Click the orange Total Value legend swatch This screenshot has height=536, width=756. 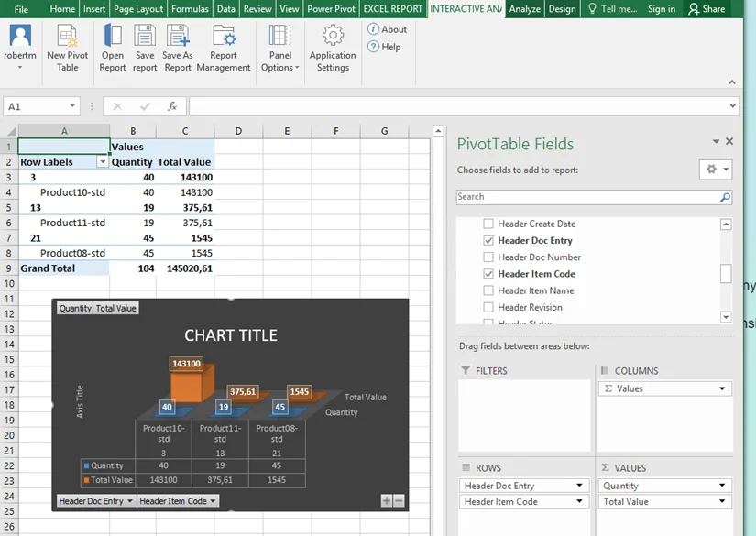point(87,480)
